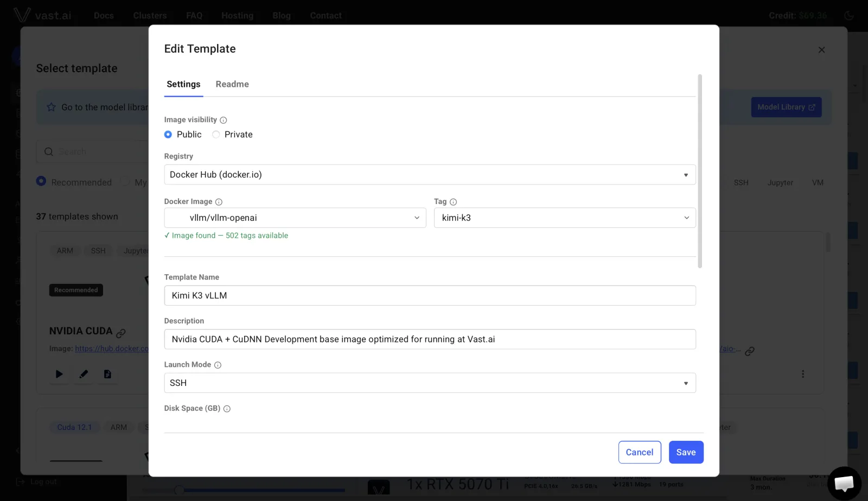Filter templates by Cuda 12.1 tag

click(74, 427)
